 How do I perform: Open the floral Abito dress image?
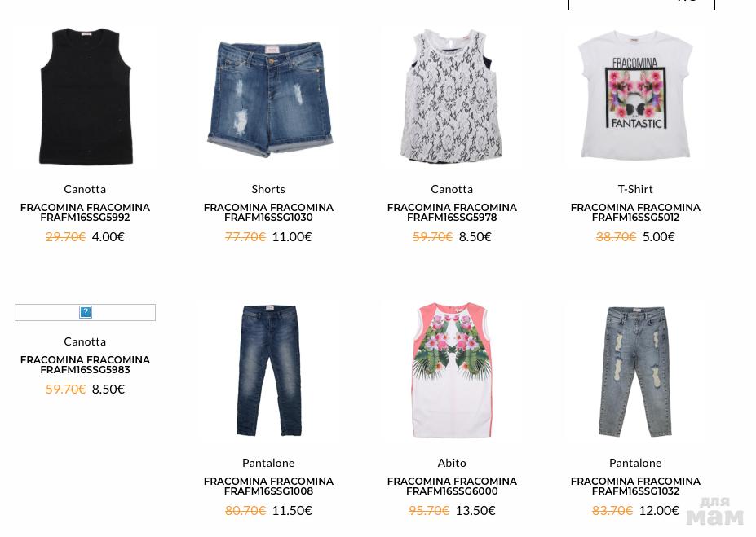pyautogui.click(x=452, y=371)
